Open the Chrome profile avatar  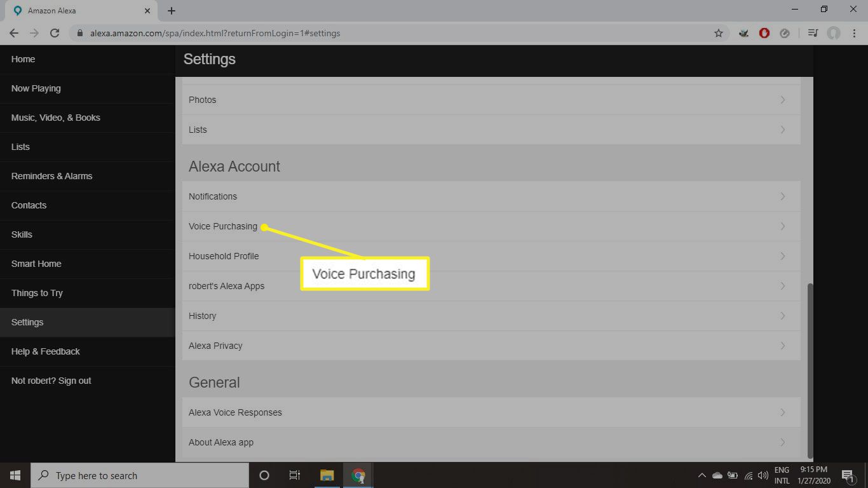coord(834,33)
